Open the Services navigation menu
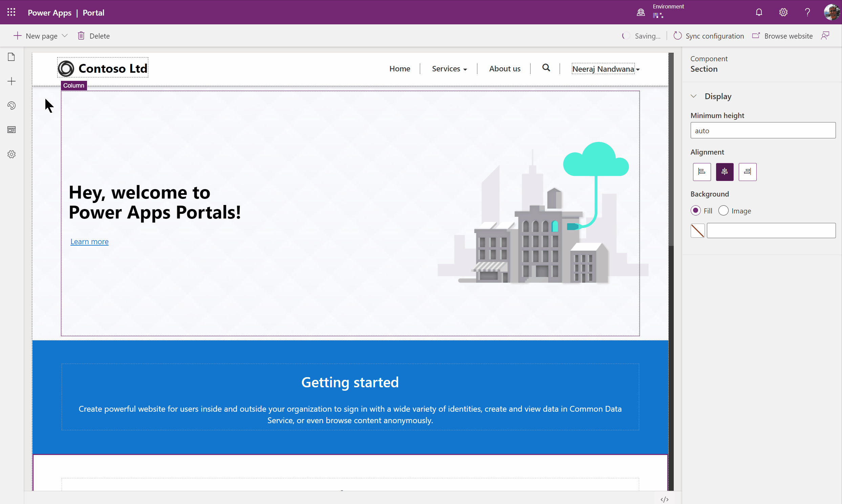Image resolution: width=842 pixels, height=504 pixels. point(449,68)
